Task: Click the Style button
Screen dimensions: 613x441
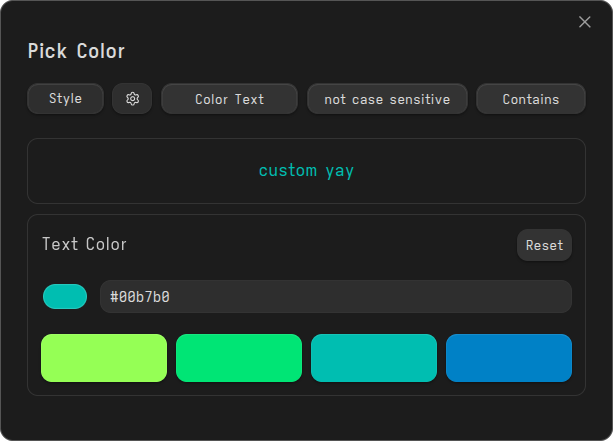Action: tap(65, 99)
